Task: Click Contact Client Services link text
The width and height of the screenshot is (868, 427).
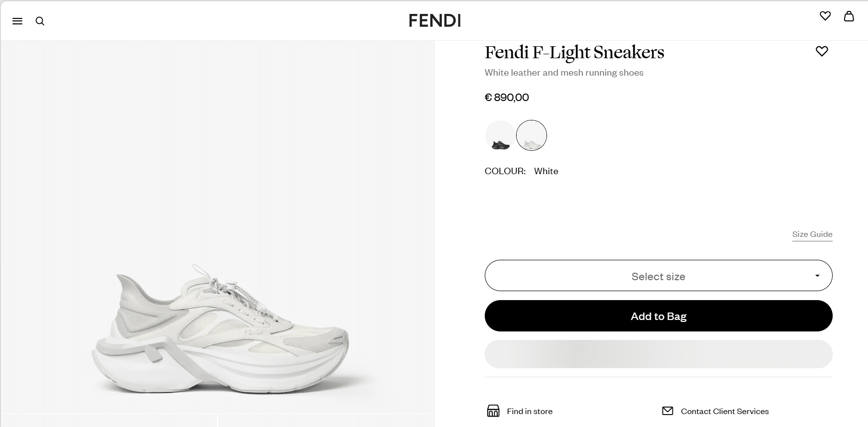Action: (725, 412)
